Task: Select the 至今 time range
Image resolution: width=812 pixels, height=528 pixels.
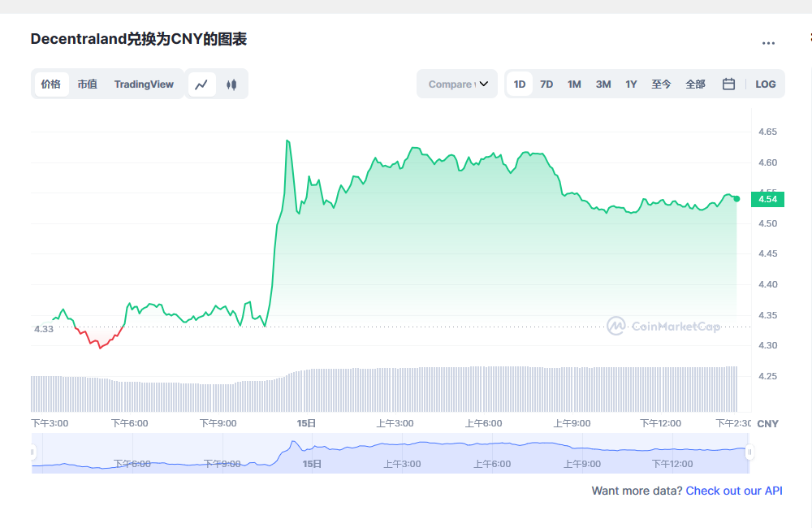Action: (661, 84)
